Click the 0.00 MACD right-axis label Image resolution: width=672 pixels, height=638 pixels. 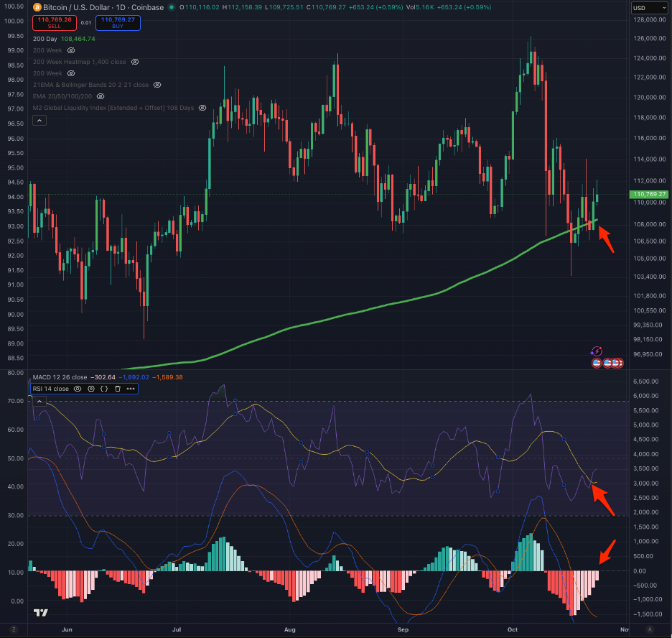[640, 571]
